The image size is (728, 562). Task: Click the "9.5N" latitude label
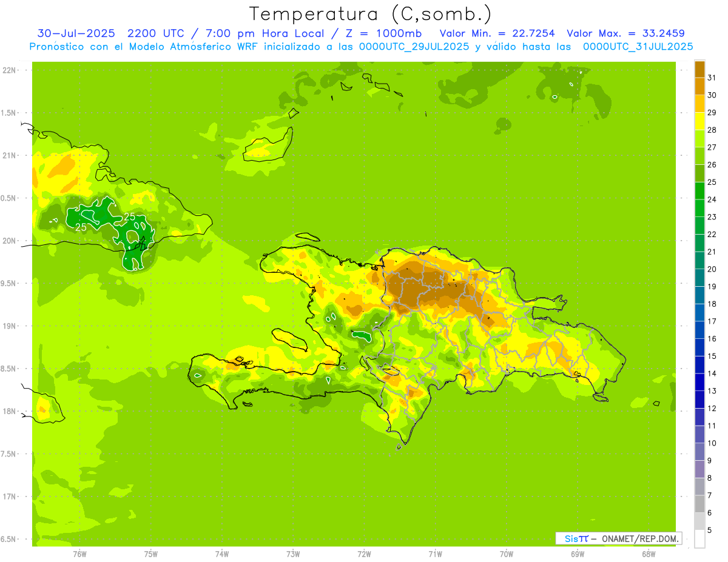click(x=8, y=283)
